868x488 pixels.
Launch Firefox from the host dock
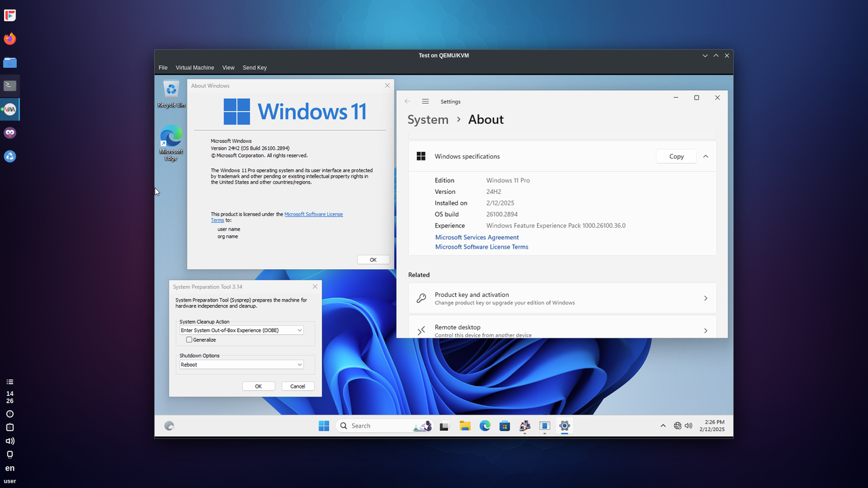pos(9,39)
